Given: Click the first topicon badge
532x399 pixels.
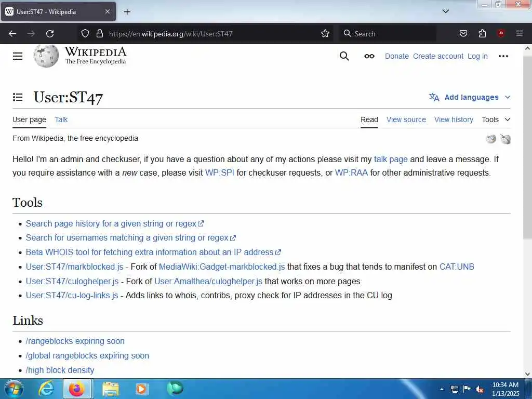Looking at the screenshot, I should coord(491,139).
